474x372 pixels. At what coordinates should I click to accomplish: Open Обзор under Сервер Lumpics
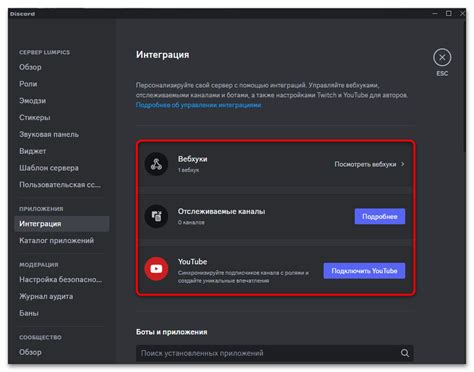pos(30,67)
